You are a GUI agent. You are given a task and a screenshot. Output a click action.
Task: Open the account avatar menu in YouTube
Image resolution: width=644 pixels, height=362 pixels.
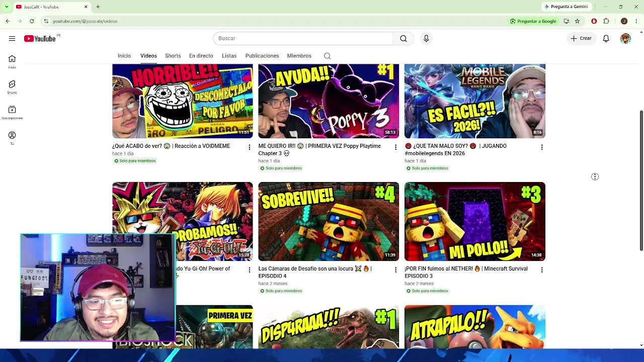point(625,39)
